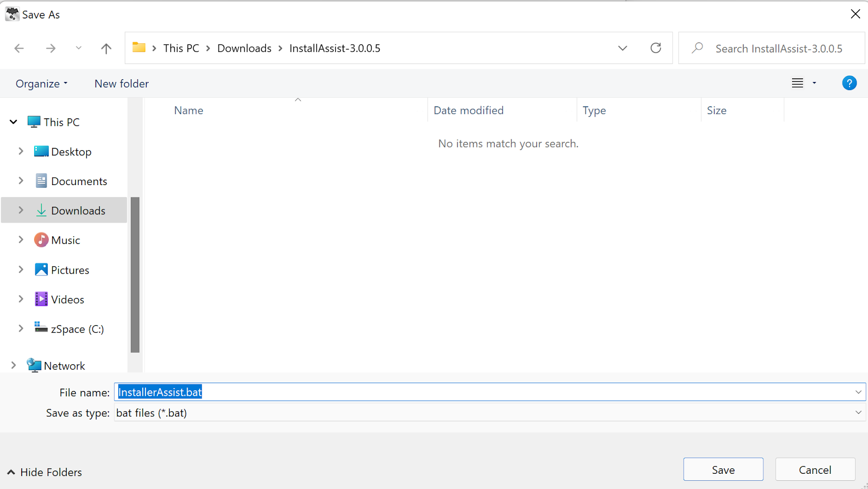
Task: Select the Videos folder
Action: (68, 299)
